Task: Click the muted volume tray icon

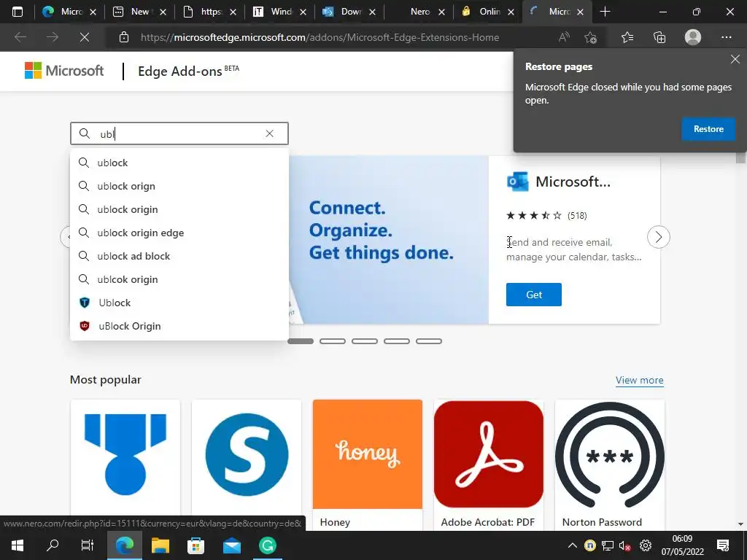Action: 624,545
